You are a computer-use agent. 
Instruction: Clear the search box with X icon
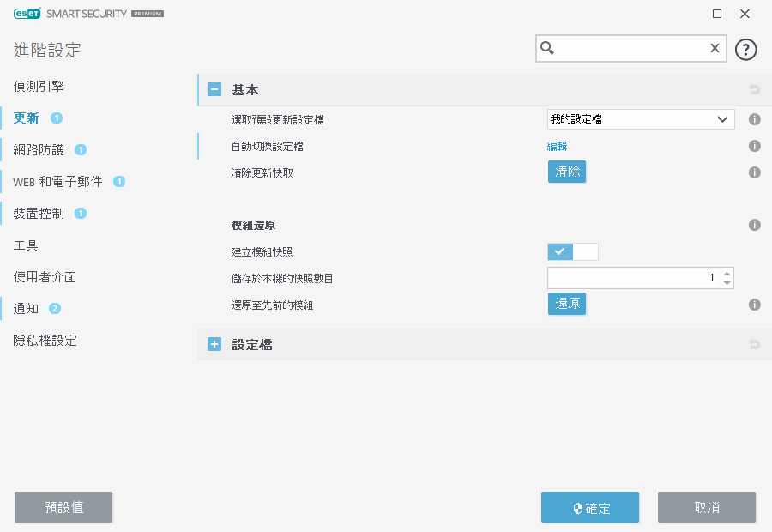click(x=714, y=49)
